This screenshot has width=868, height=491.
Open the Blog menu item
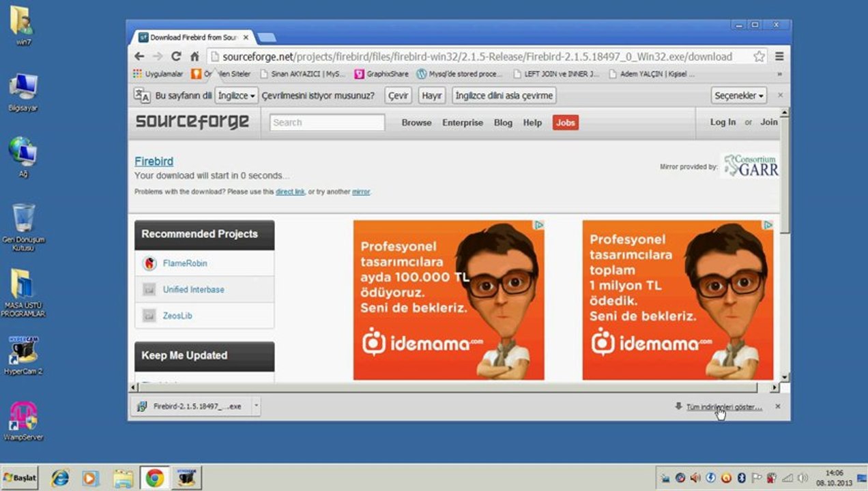click(x=503, y=123)
